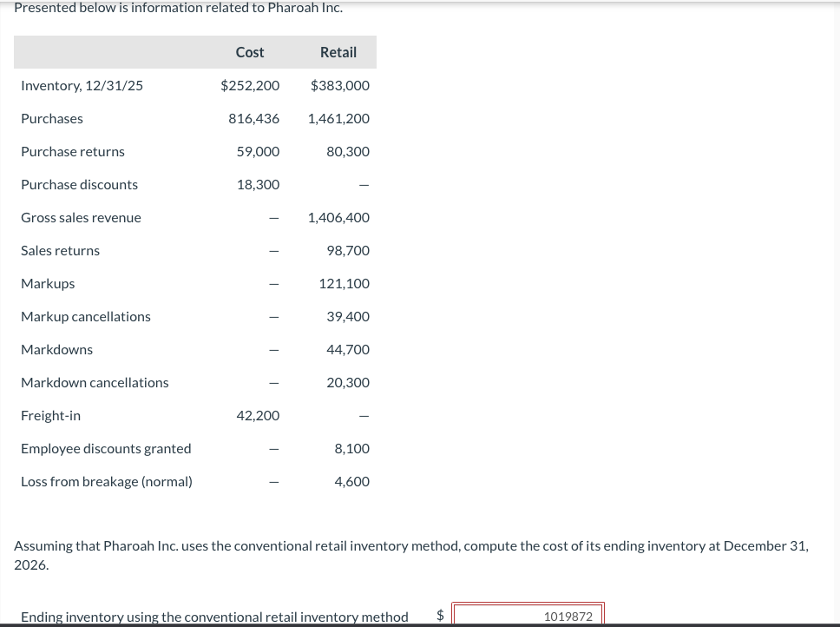Click the Markup cancellations label
840x627 pixels.
pyautogui.click(x=86, y=317)
